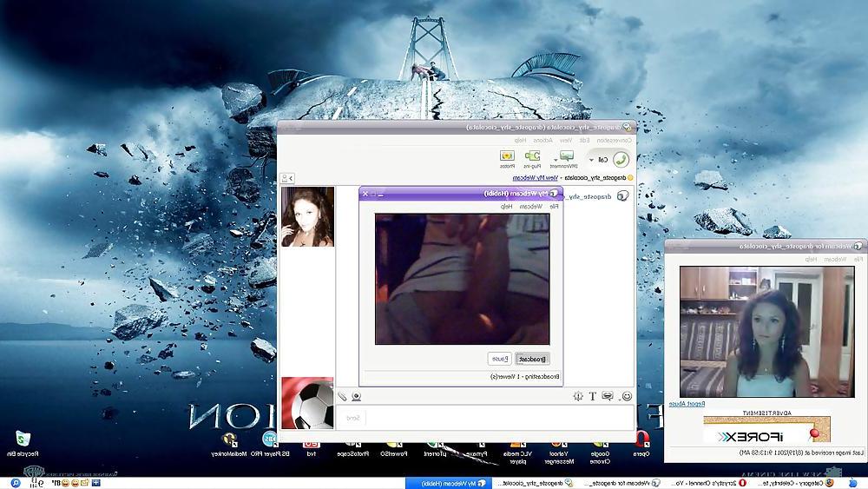Open the µTorrent desktop shortcut
This screenshot has height=489, width=868.
[435, 448]
